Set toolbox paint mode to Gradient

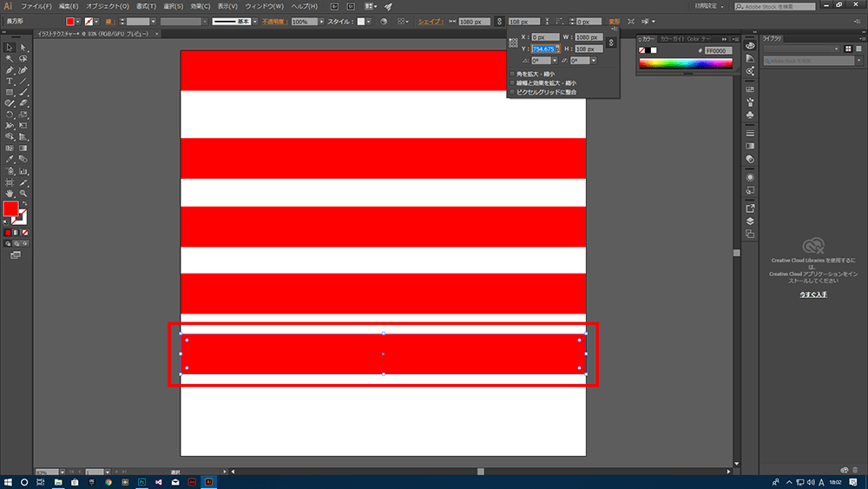16,233
